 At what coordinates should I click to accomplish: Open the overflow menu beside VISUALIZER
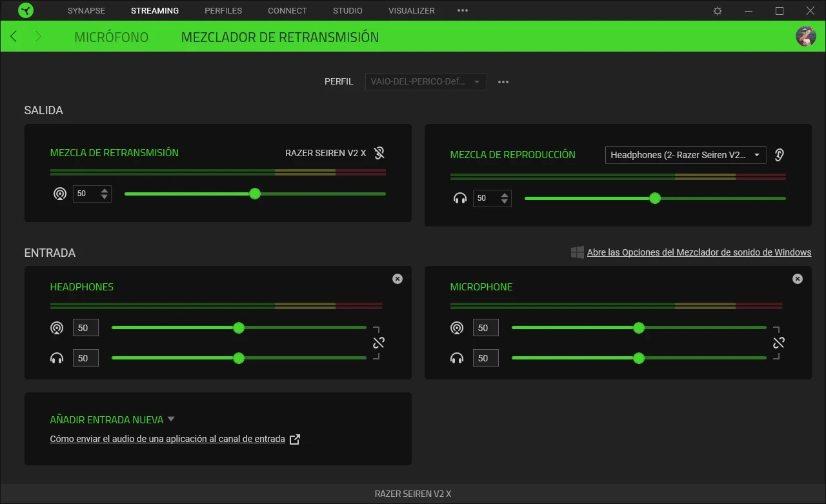pos(463,11)
